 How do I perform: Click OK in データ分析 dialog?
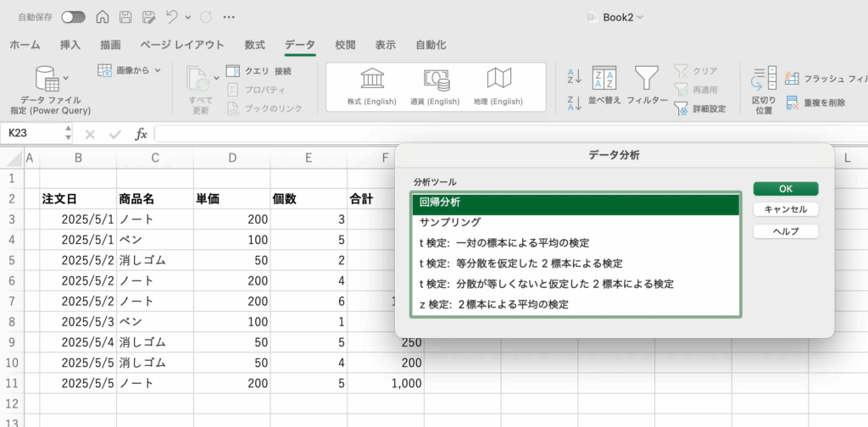point(786,189)
